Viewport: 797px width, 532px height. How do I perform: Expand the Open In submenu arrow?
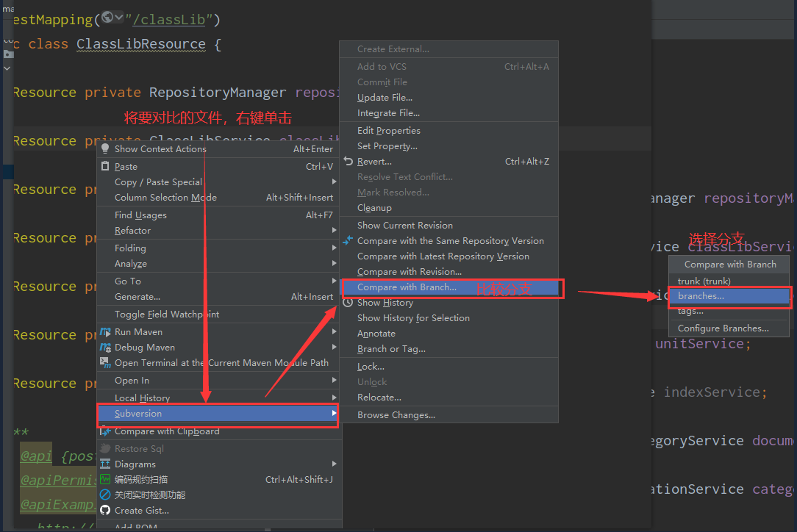point(334,380)
